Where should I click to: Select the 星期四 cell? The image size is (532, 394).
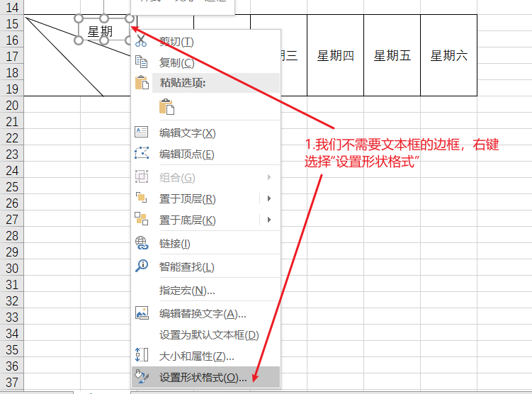pyautogui.click(x=335, y=55)
